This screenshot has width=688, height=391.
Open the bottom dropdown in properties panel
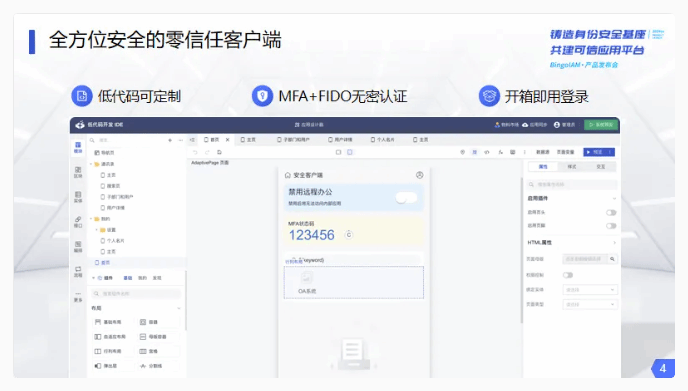tap(590, 305)
